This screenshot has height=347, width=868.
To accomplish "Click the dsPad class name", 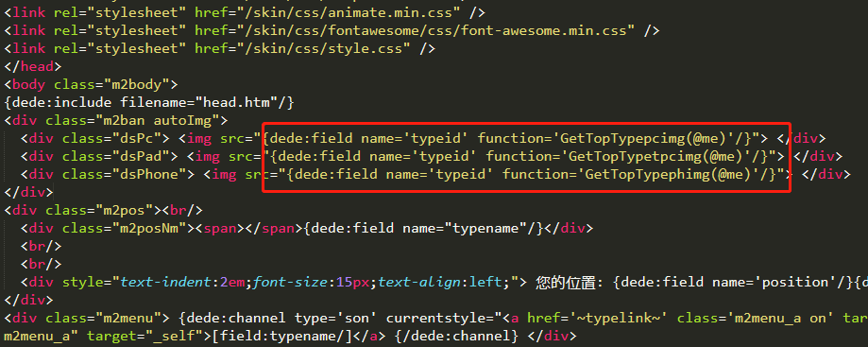I will click(141, 156).
